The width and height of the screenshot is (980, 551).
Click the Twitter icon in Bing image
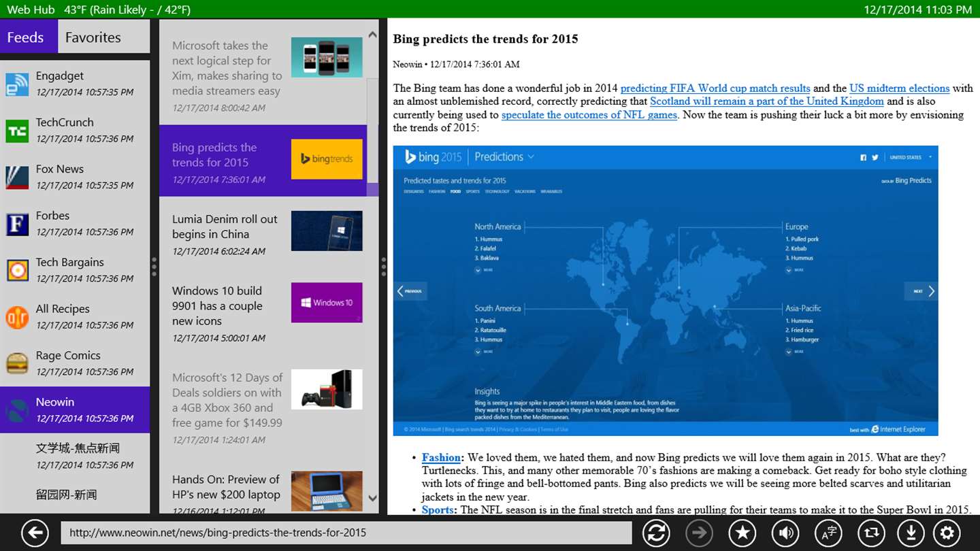pos(875,157)
